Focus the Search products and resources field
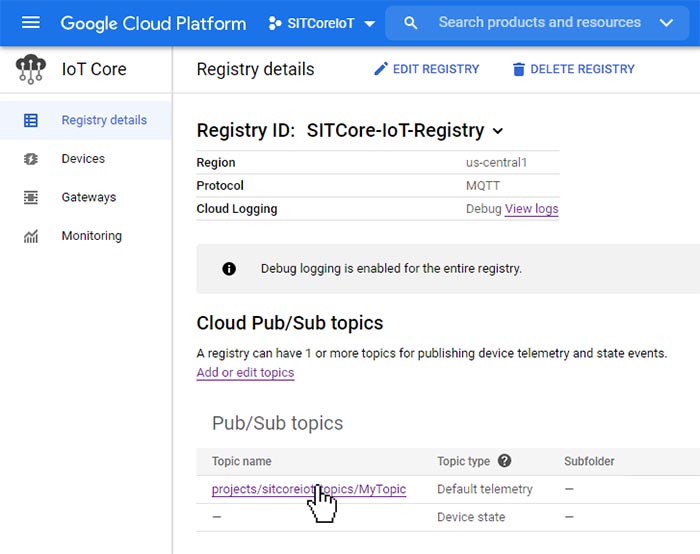This screenshot has height=554, width=700. point(539,22)
